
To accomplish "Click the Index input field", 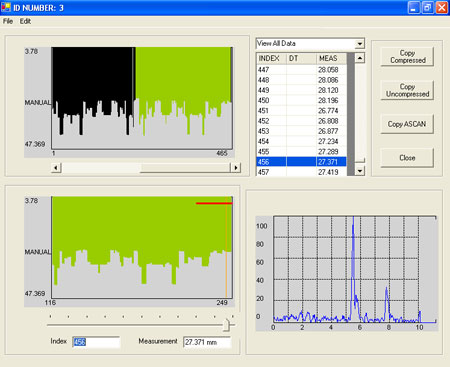I will coord(96,342).
